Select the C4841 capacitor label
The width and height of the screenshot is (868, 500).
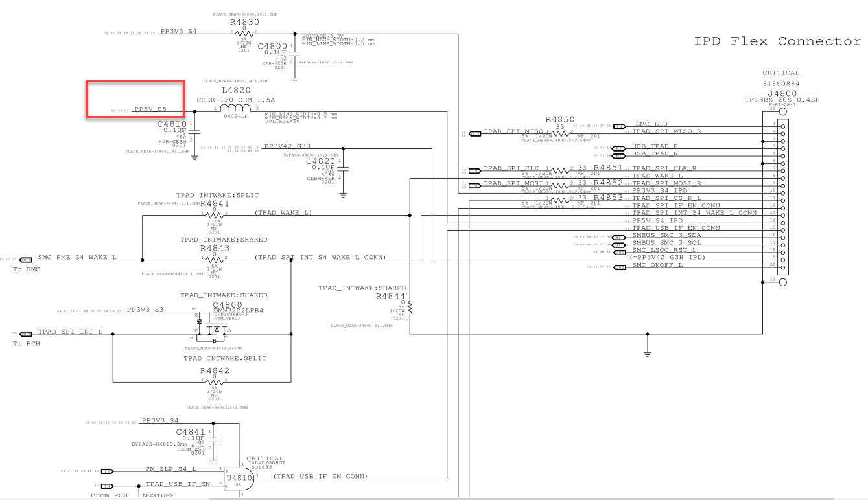(191, 432)
